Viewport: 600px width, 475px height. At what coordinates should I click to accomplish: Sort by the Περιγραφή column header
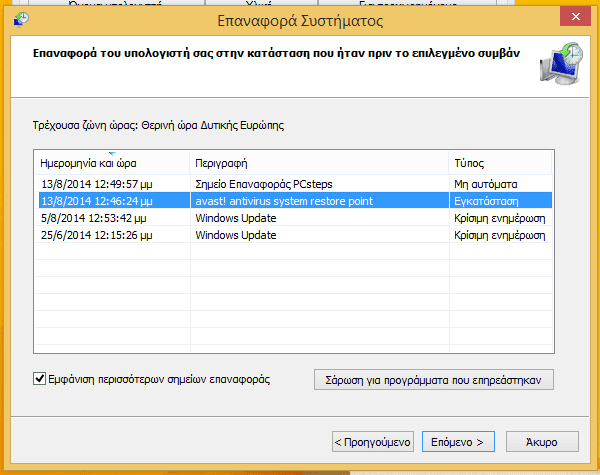click(x=221, y=163)
